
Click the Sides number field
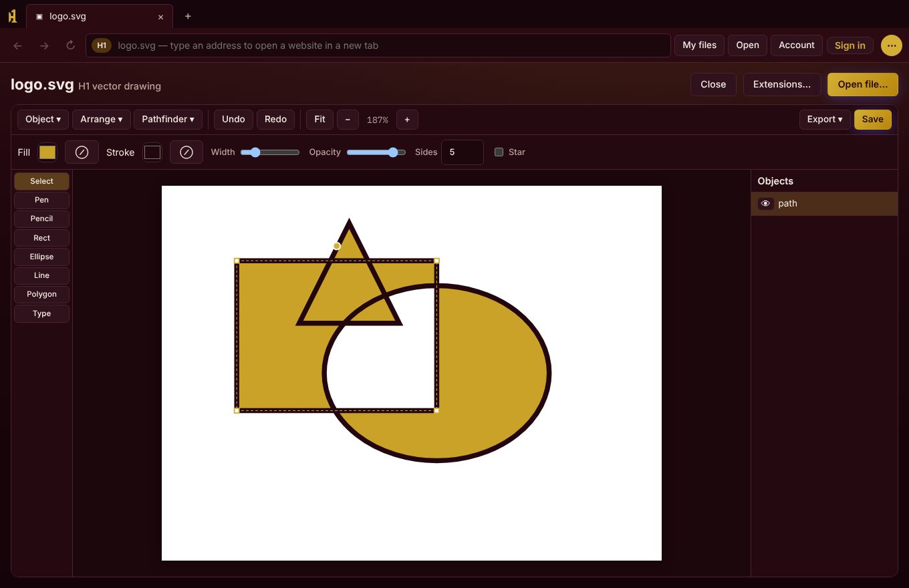[463, 152]
